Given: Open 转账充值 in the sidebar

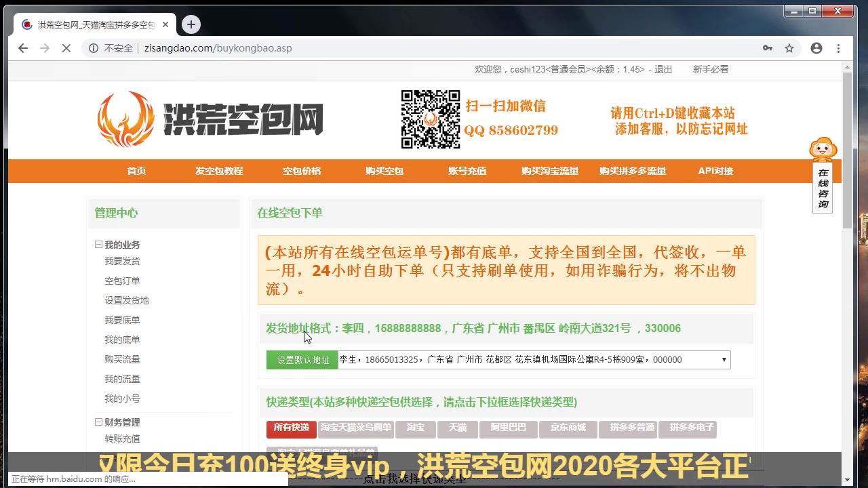Looking at the screenshot, I should 122,439.
